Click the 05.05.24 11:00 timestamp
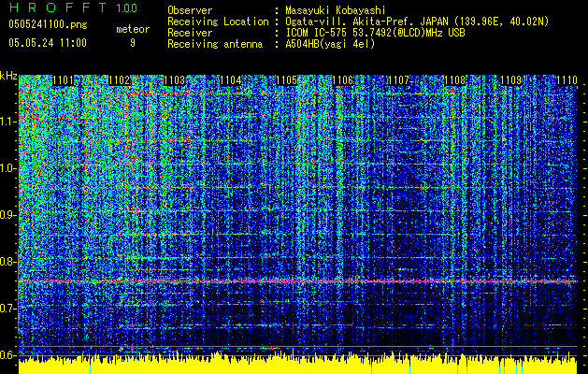Viewport: 588px width, 374px height. [x=47, y=43]
